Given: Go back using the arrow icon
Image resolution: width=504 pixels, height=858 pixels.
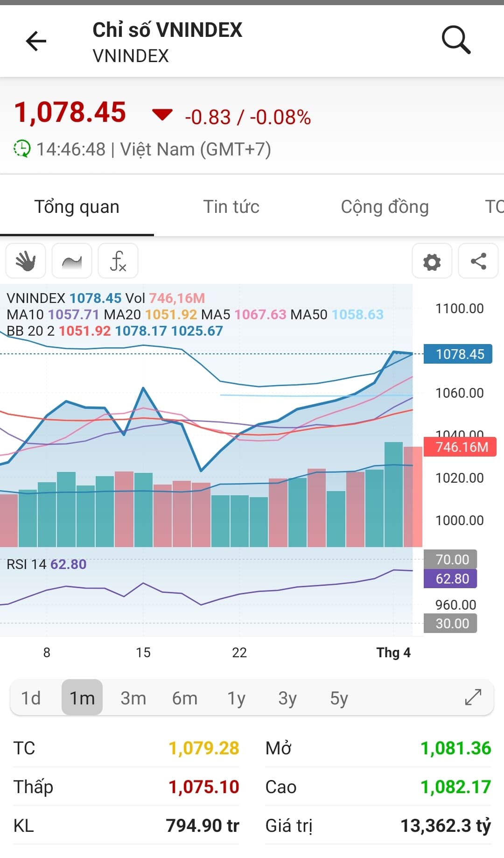Looking at the screenshot, I should [x=36, y=41].
